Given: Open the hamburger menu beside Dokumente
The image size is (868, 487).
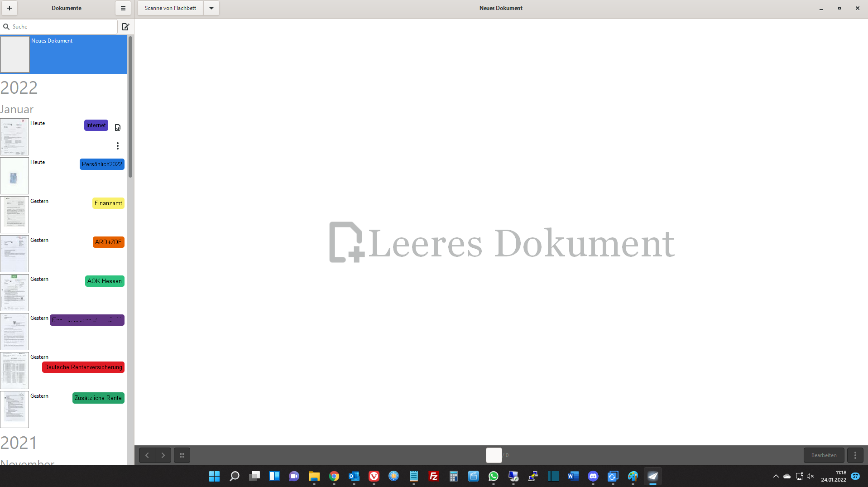Looking at the screenshot, I should pyautogui.click(x=123, y=8).
